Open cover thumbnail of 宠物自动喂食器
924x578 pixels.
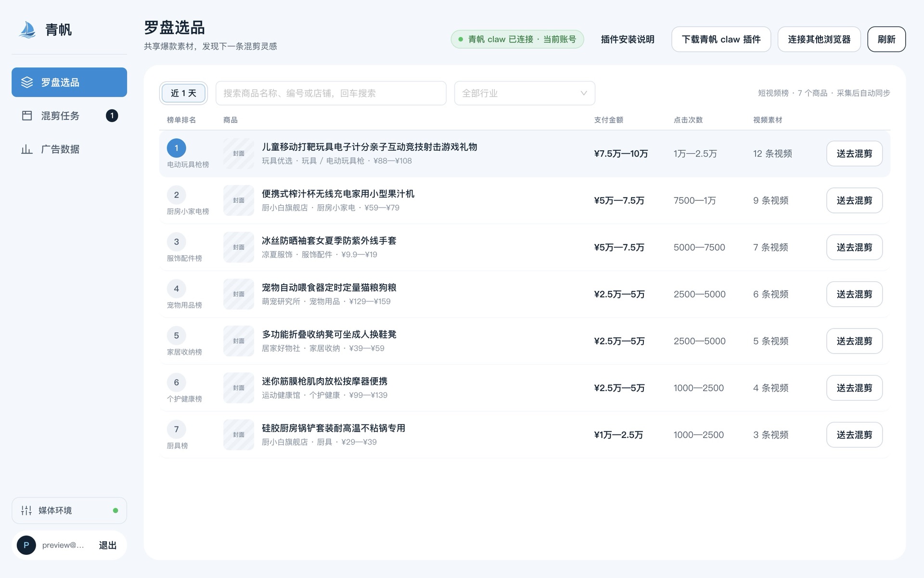[x=239, y=294]
